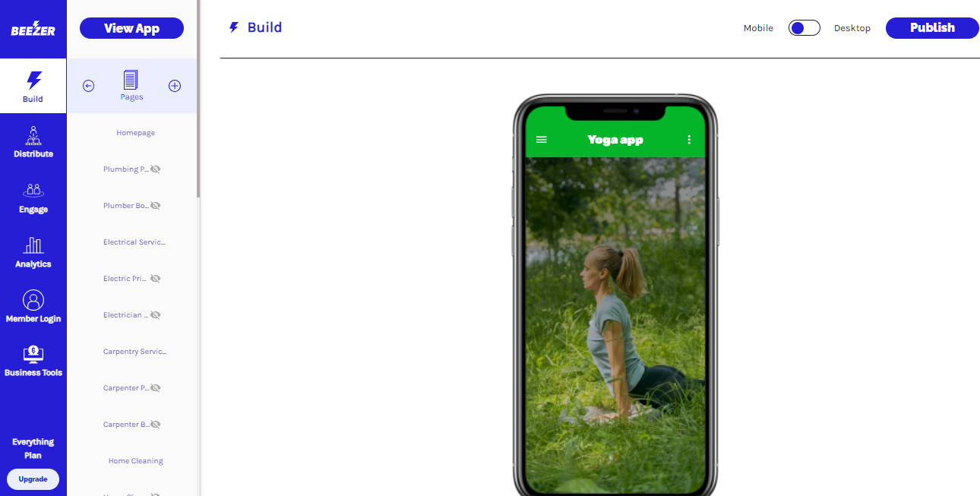Select the Homepage page entry
The height and width of the screenshot is (496, 980).
click(135, 133)
